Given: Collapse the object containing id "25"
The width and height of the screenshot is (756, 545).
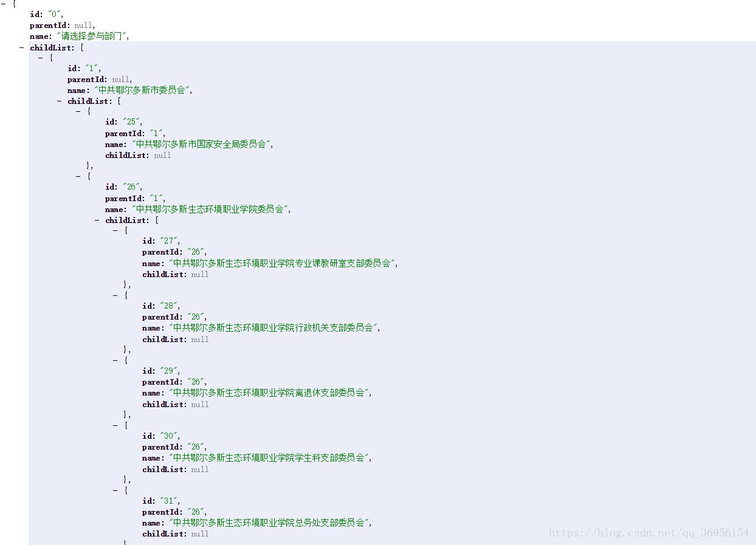Looking at the screenshot, I should 78,111.
